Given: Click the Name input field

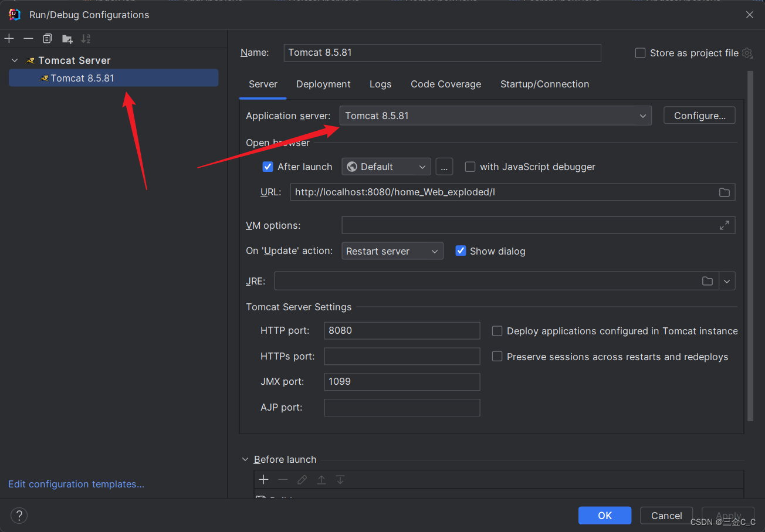Looking at the screenshot, I should click(x=442, y=52).
